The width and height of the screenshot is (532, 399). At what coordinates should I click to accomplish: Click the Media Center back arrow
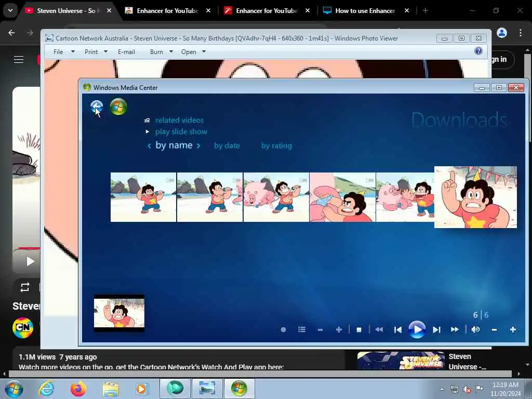(97, 107)
